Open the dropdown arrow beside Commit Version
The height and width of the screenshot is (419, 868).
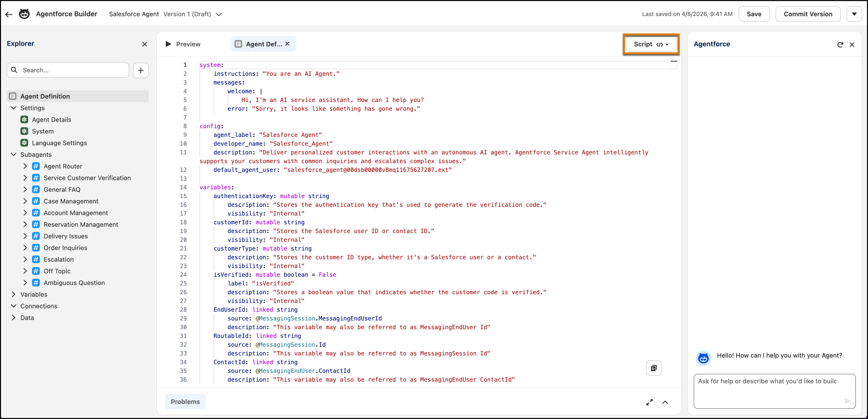854,14
